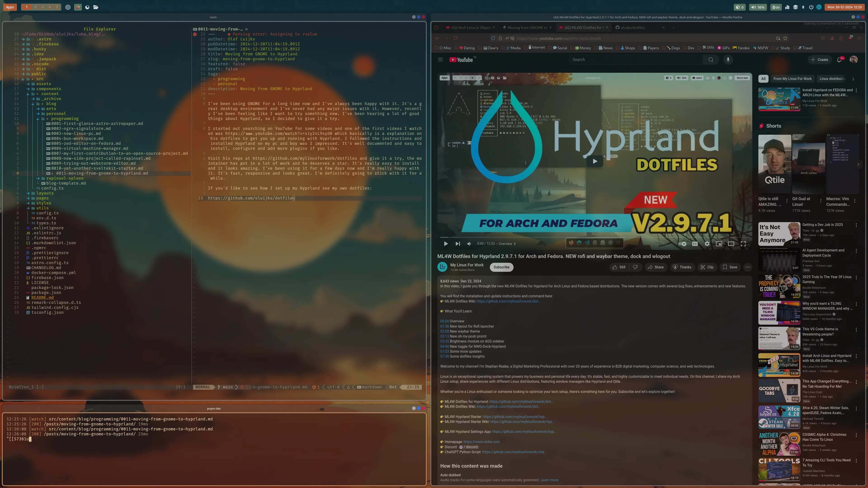Viewport: 868px width, 488px height.
Task: Open the Qtile short thumbnail
Action: [774, 164]
